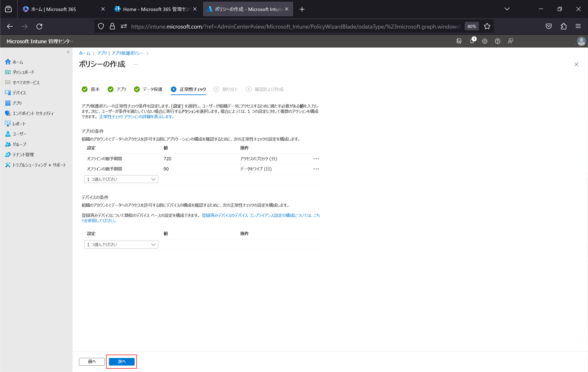Open the エンドポイント セキュリティ sidebar item
The image size is (588, 372).
(33, 113)
